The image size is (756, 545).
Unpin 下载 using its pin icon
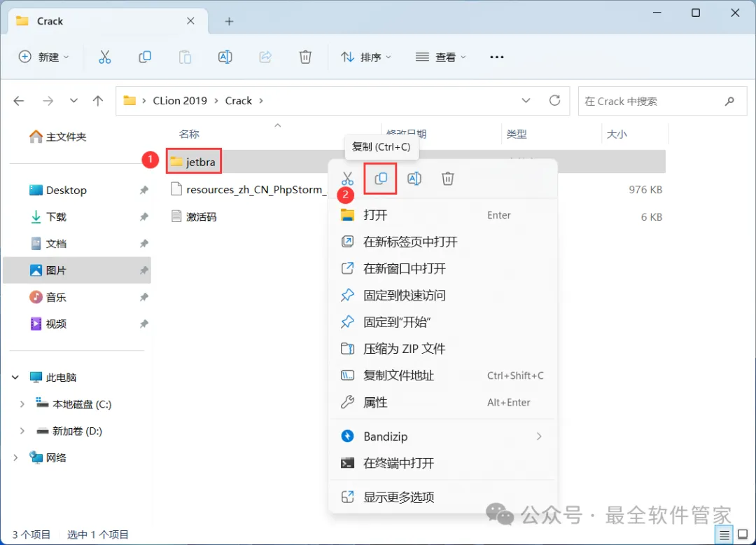point(143,217)
